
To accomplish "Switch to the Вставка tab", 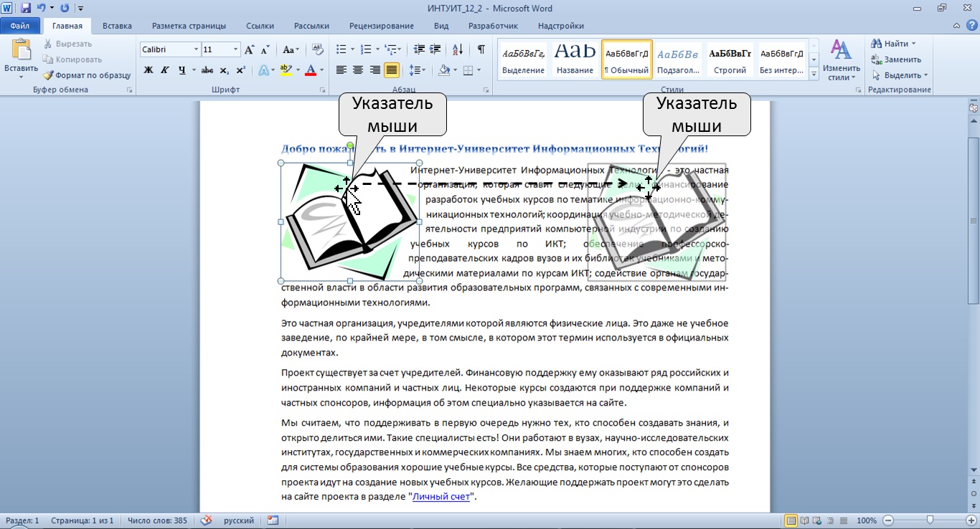I will tap(117, 26).
